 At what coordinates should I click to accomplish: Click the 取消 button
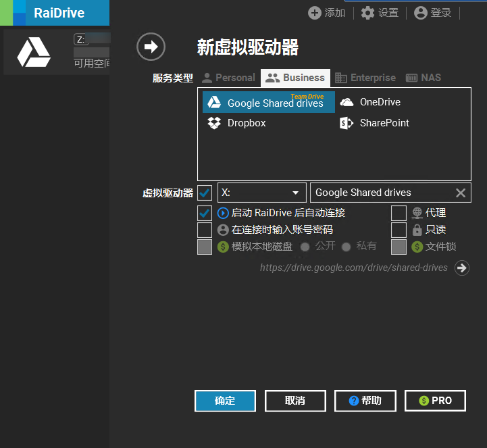[295, 401]
